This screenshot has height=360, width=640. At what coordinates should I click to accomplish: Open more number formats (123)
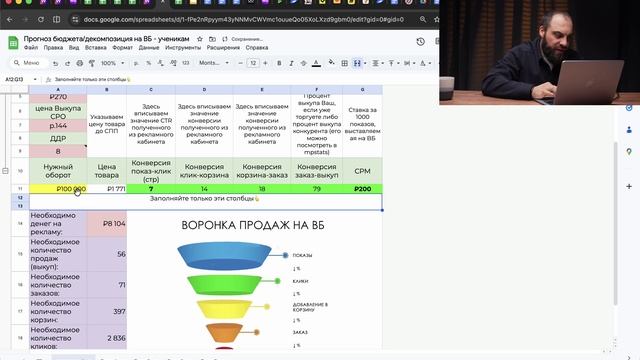pyautogui.click(x=186, y=63)
